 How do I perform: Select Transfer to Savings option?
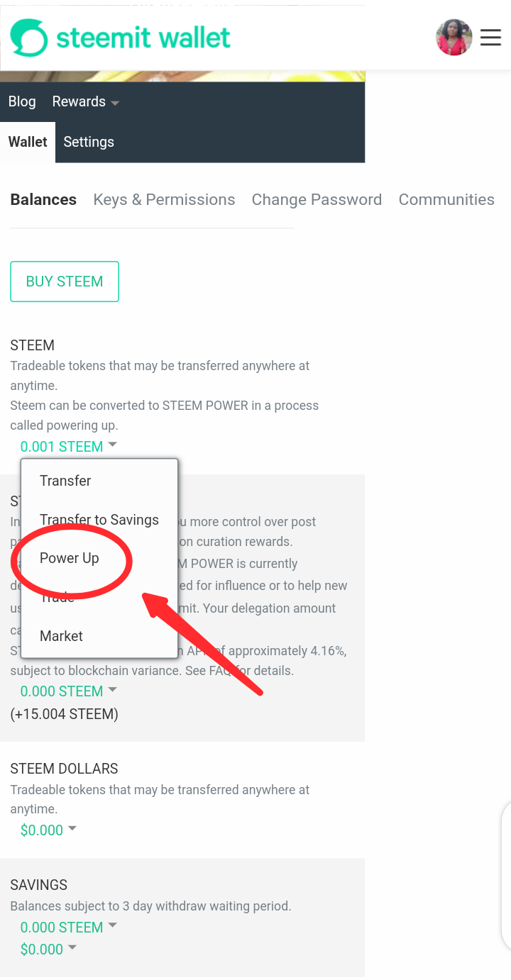tap(99, 520)
